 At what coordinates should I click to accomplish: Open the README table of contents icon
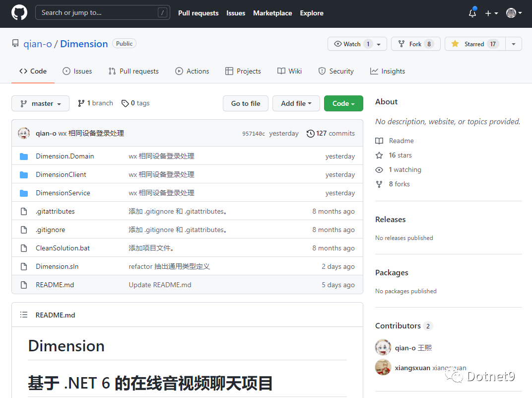pyautogui.click(x=24, y=315)
